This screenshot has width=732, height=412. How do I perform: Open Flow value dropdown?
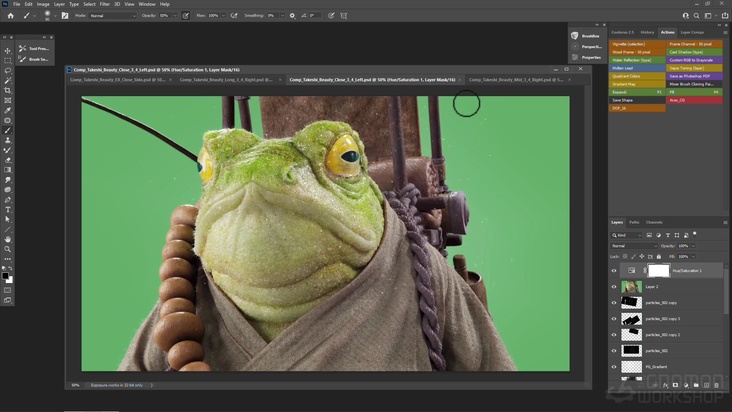pos(223,15)
